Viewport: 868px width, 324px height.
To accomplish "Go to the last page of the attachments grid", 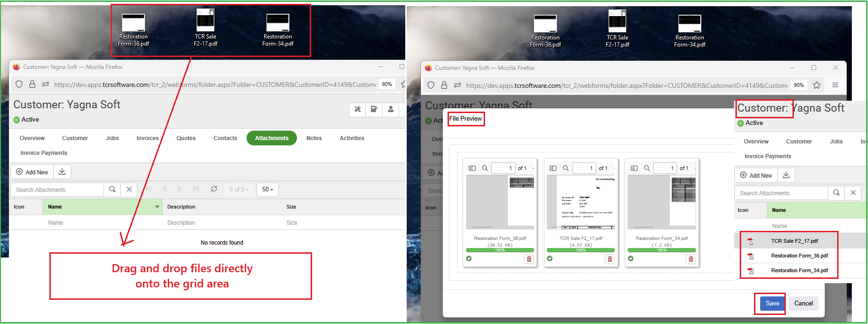I will point(196,189).
